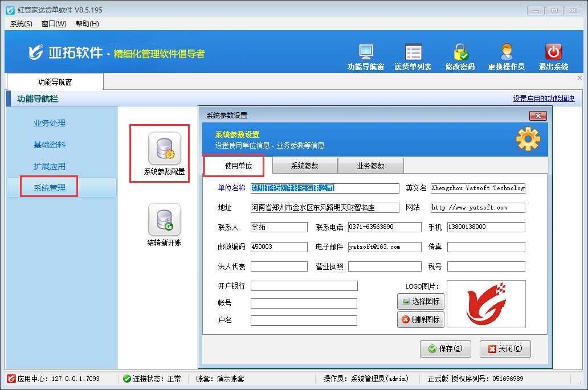Close the navigation tab panel with small X
The width and height of the screenshot is (588, 390).
pyautogui.click(x=580, y=78)
